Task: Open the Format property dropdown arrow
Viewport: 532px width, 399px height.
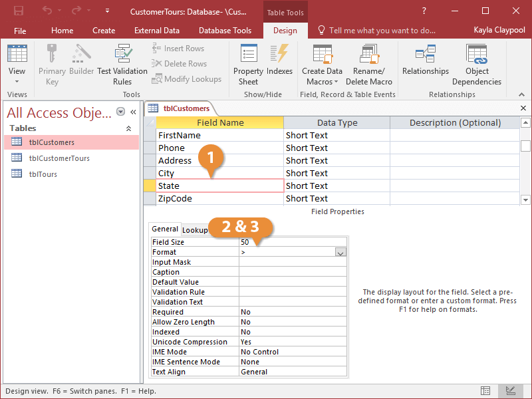Action: pyautogui.click(x=340, y=252)
